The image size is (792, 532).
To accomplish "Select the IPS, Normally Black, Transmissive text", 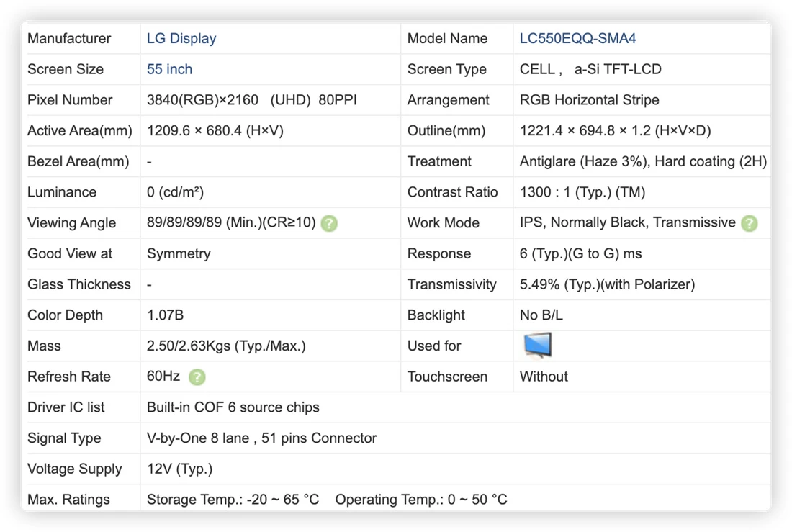I will tap(627, 222).
